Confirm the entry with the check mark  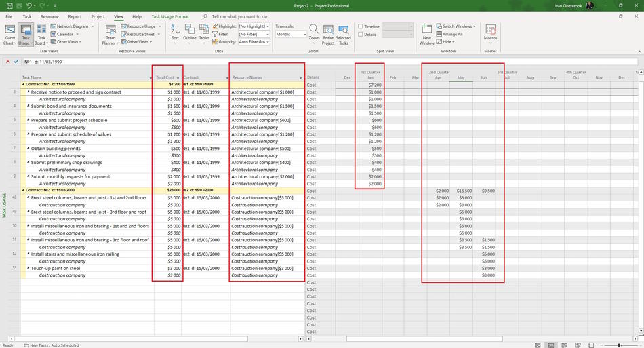[x=16, y=62]
